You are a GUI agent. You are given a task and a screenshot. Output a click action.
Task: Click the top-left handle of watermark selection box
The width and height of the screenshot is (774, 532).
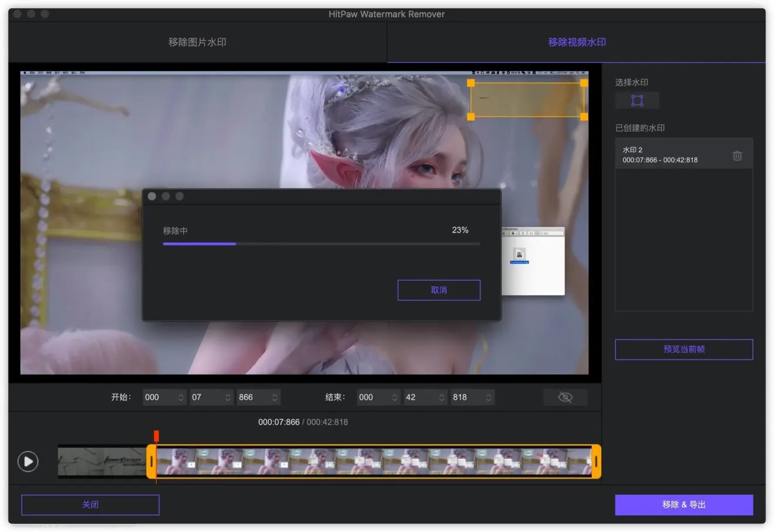tap(470, 83)
